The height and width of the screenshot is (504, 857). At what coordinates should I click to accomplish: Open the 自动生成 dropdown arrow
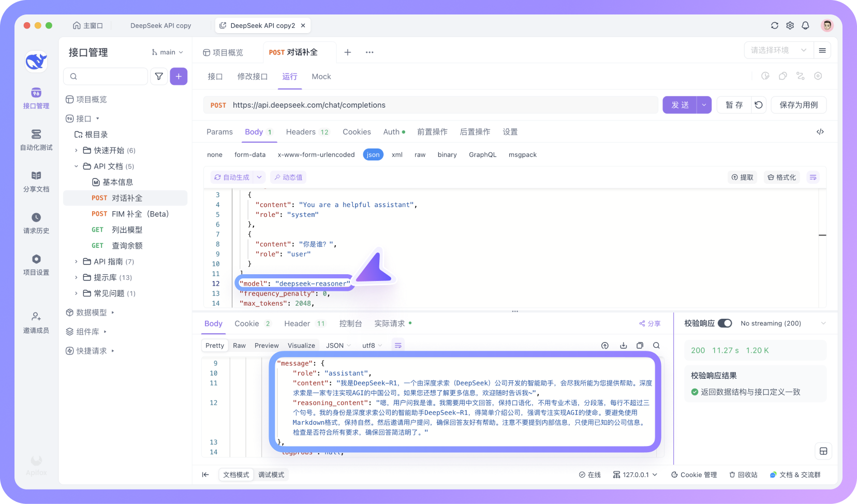(259, 177)
